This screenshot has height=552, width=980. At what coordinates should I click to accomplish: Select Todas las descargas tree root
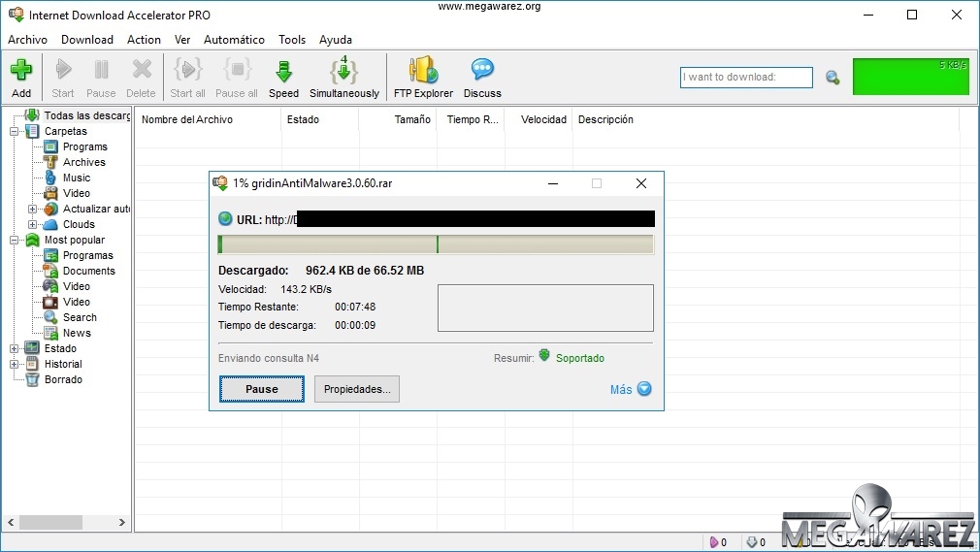click(87, 115)
